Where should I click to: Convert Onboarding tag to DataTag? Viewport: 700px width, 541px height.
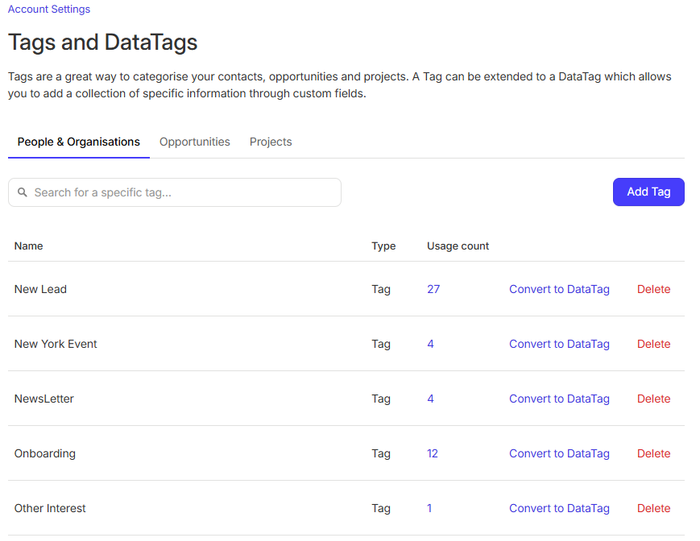coord(559,454)
